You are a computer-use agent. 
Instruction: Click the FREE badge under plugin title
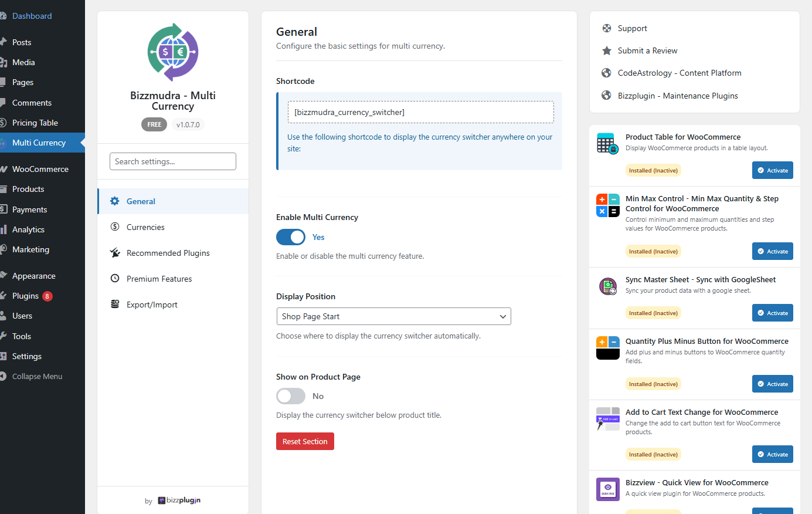154,124
